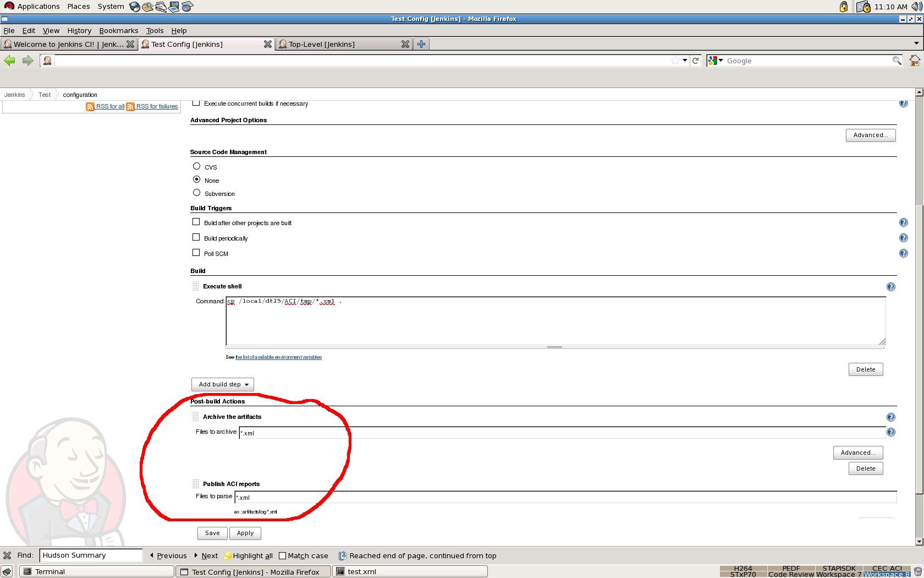This screenshot has height=578, width=924.
Task: Go forward with the green forward arrow
Action: pyautogui.click(x=28, y=61)
